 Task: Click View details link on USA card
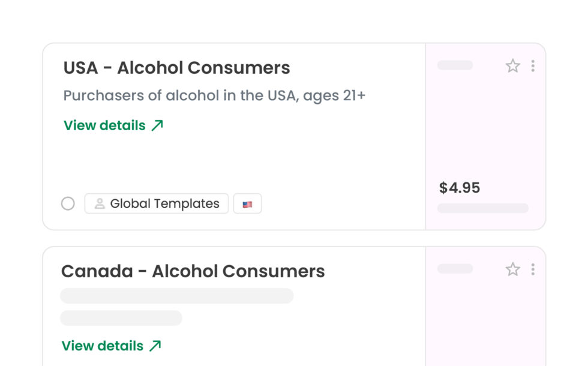point(104,125)
